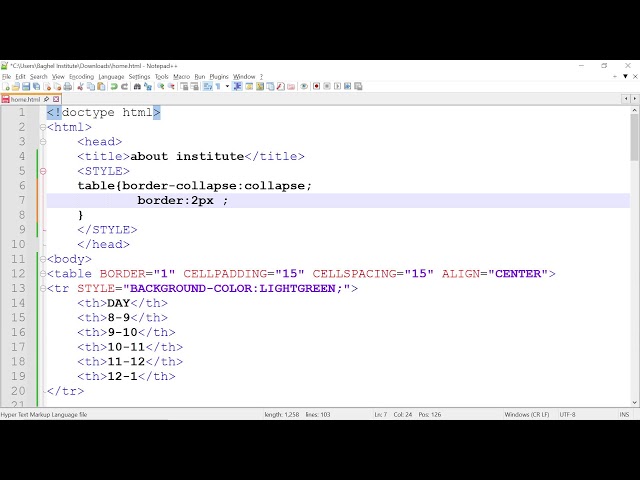Screen dimensions: 640x480
Task: Toggle indent guide display
Action: pyautogui.click(x=238, y=86)
